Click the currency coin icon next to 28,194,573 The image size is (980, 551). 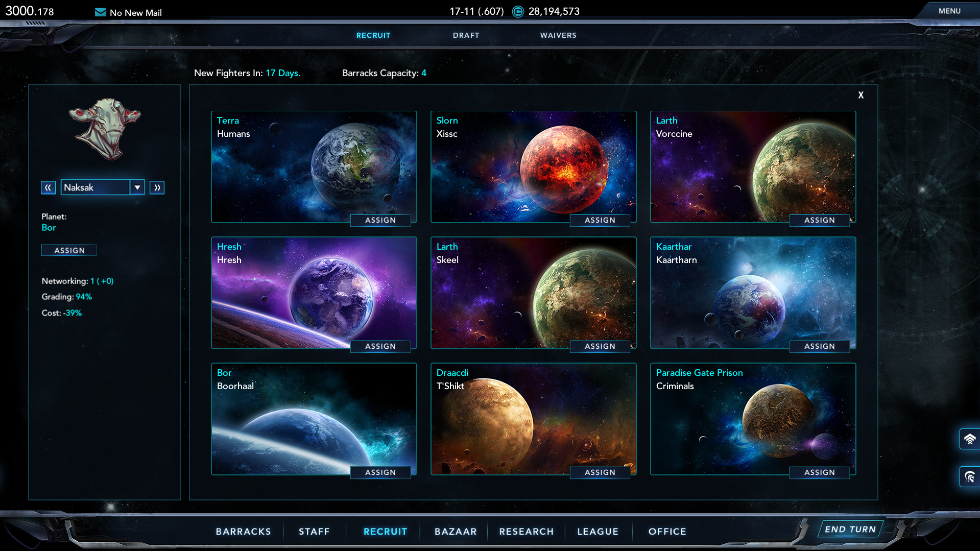518,11
